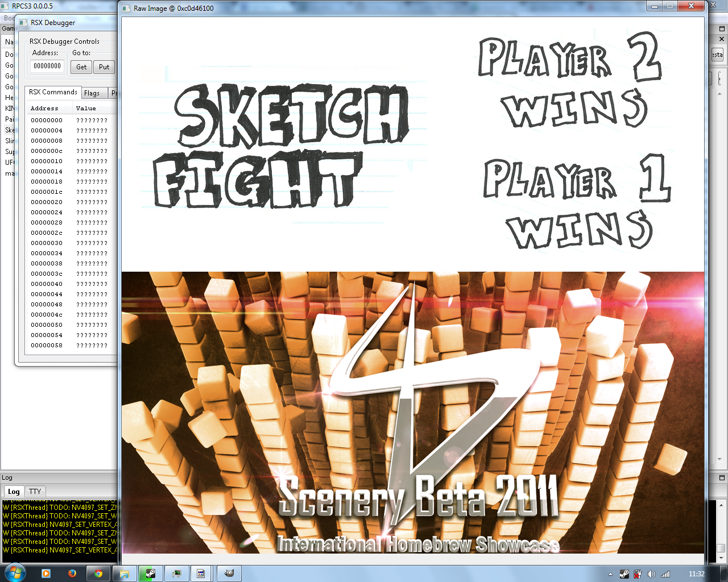
Task: Open Firefox from the taskbar
Action: click(72, 573)
